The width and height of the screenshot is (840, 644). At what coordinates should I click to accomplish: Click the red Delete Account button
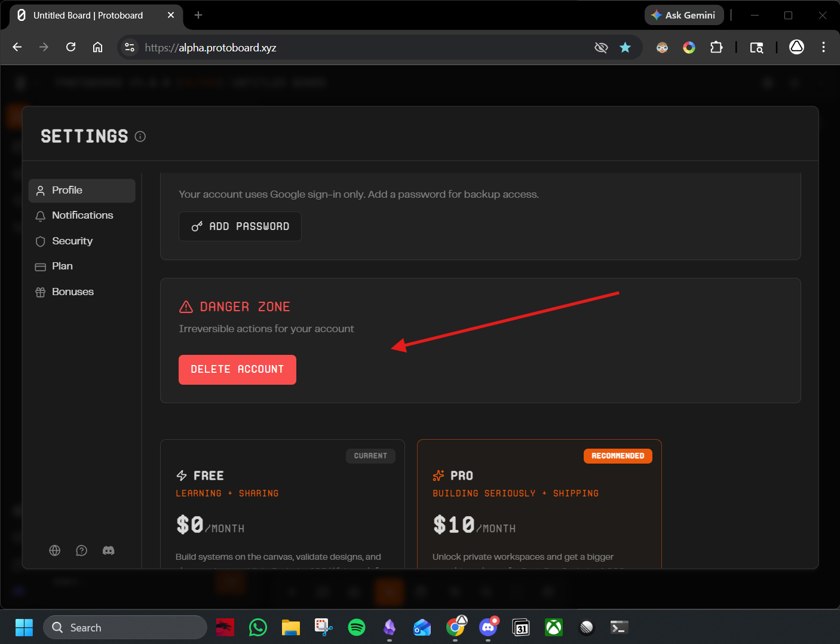coord(237,370)
